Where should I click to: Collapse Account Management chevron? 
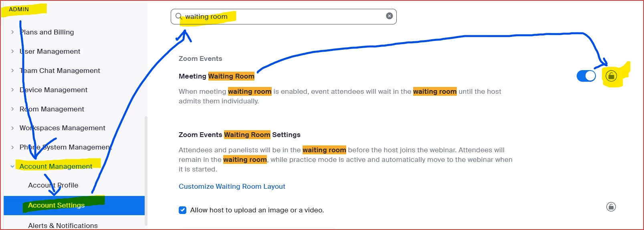coord(12,166)
